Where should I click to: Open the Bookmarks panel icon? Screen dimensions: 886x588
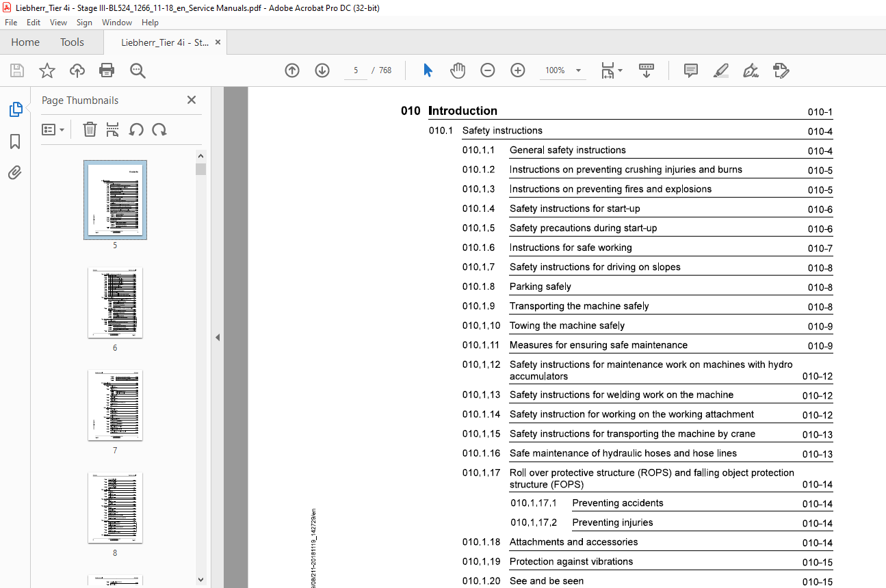[15, 142]
